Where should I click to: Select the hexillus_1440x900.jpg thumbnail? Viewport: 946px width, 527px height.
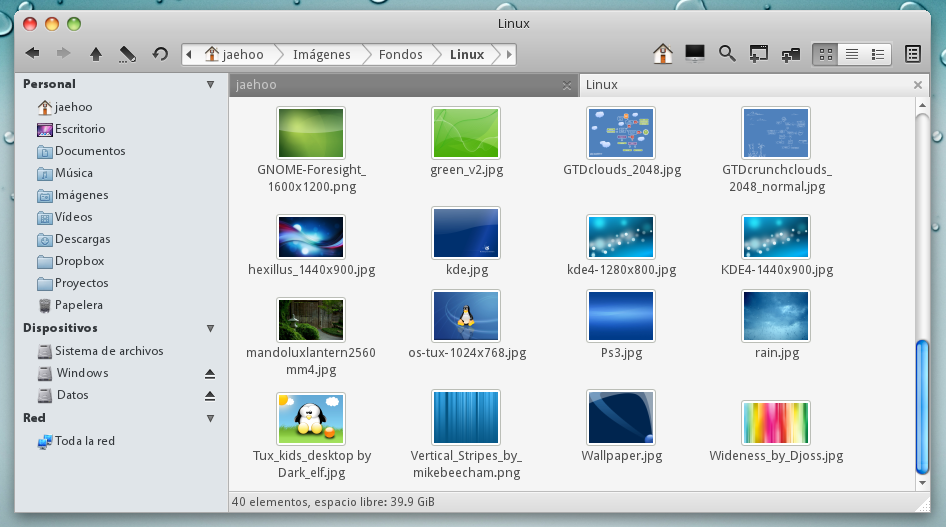click(311, 237)
